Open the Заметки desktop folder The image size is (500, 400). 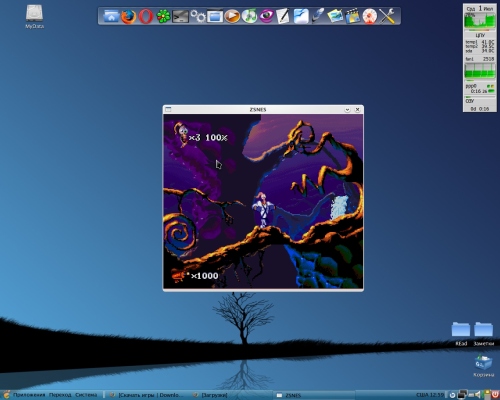coord(484,333)
